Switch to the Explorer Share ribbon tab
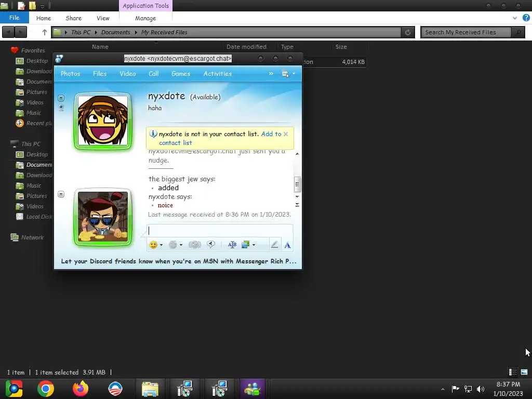Viewport: 532px width, 399px height. tap(74, 18)
